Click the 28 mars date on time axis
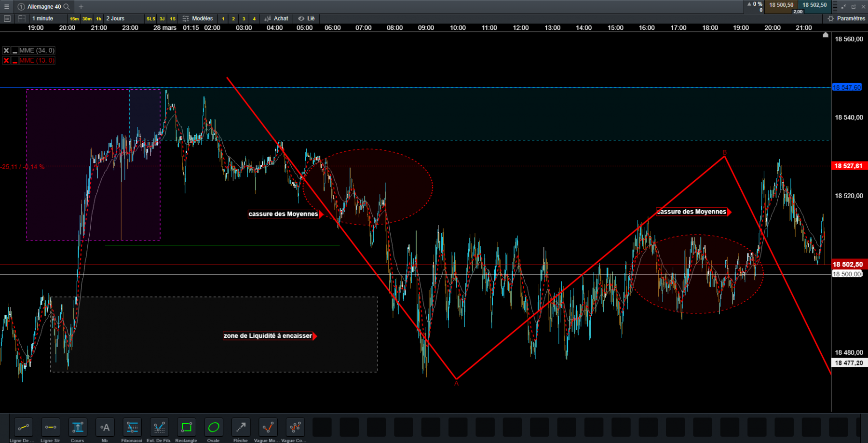 pyautogui.click(x=165, y=27)
